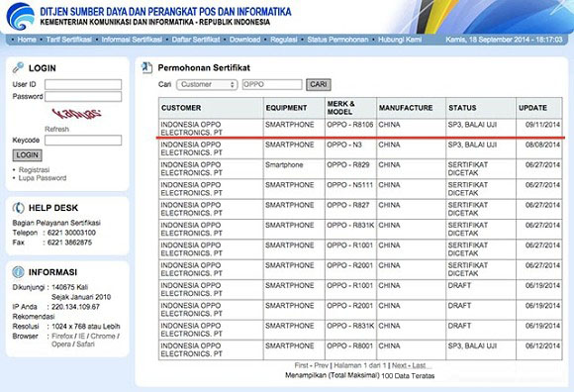
Task: Click the CARI search button
Action: 319,84
